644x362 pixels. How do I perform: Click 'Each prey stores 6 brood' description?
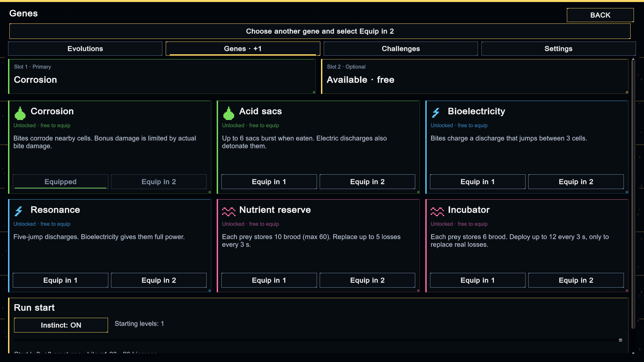[x=520, y=241]
